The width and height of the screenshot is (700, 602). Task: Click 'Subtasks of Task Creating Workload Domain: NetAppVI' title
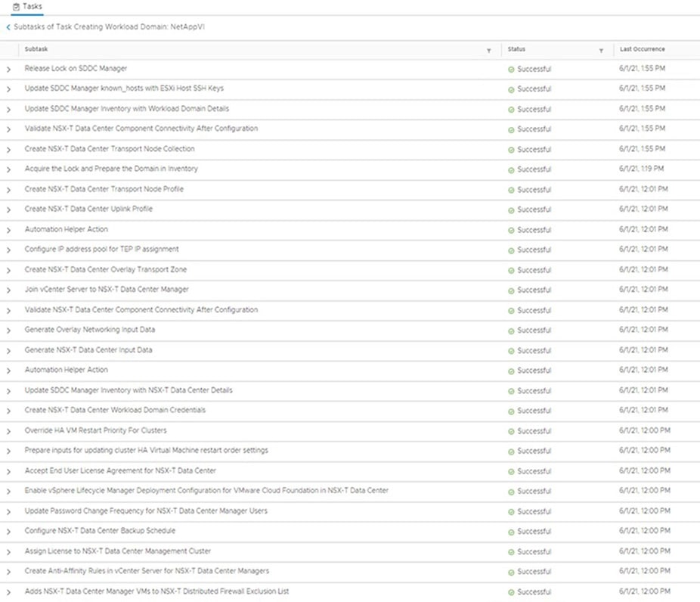pos(110,26)
